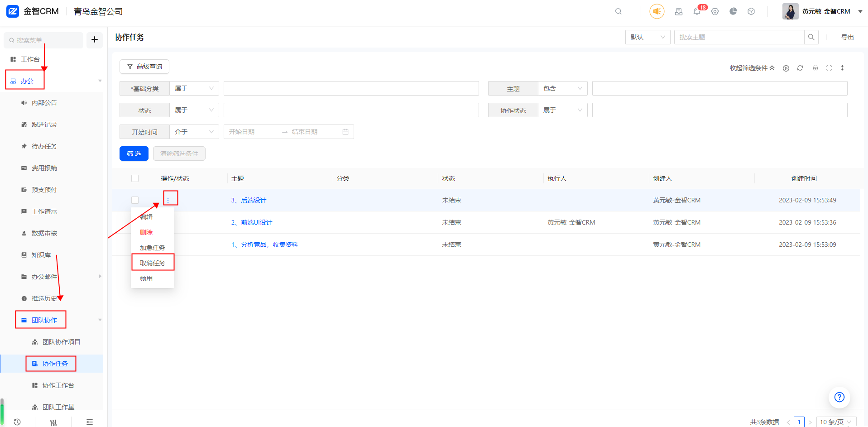Expand 办公邮件 submenu arrow

[100, 276]
